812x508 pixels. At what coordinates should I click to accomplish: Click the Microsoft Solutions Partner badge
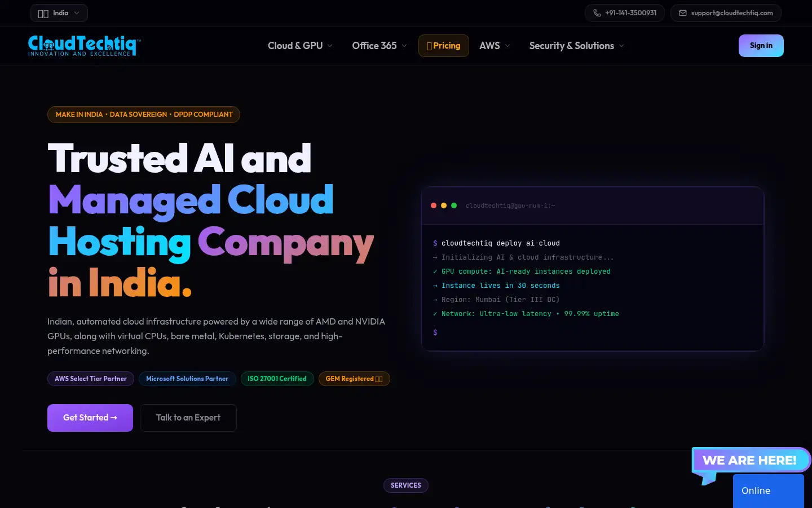[x=187, y=379]
